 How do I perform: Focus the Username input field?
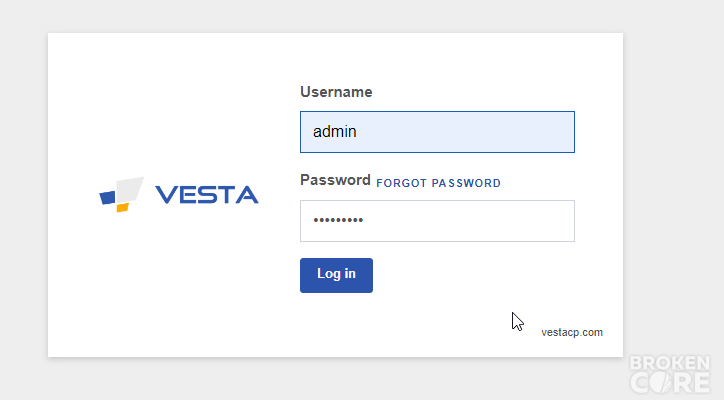[437, 132]
